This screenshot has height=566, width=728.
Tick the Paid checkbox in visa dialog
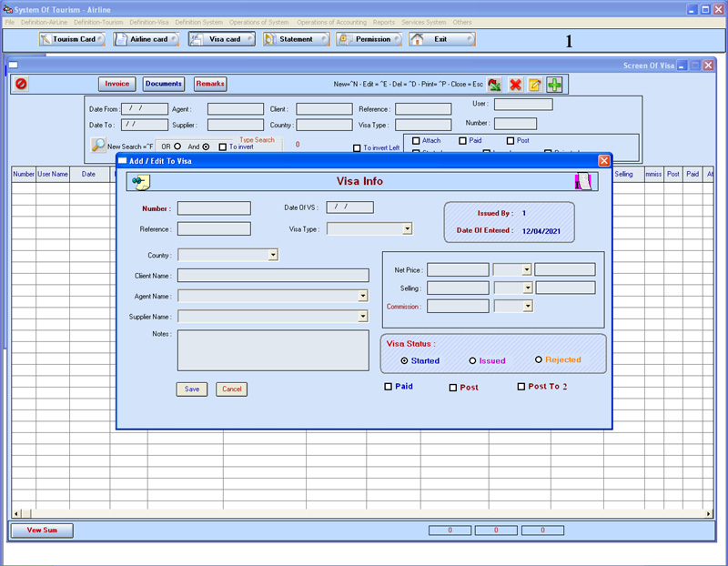click(389, 387)
